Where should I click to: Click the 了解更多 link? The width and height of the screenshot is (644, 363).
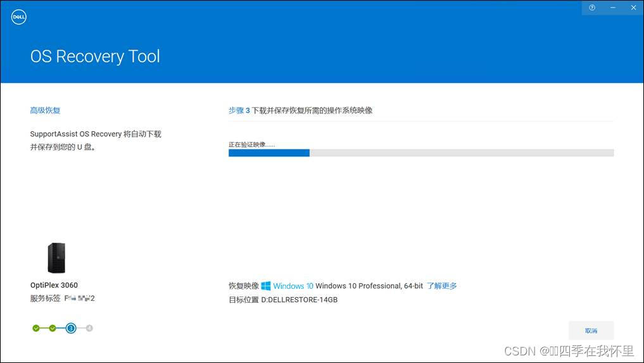click(441, 286)
